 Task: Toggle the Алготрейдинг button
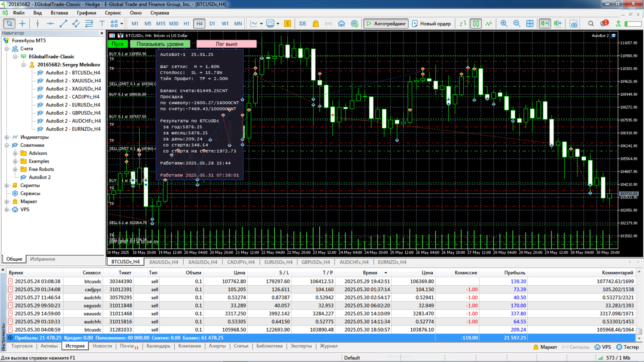[386, 24]
